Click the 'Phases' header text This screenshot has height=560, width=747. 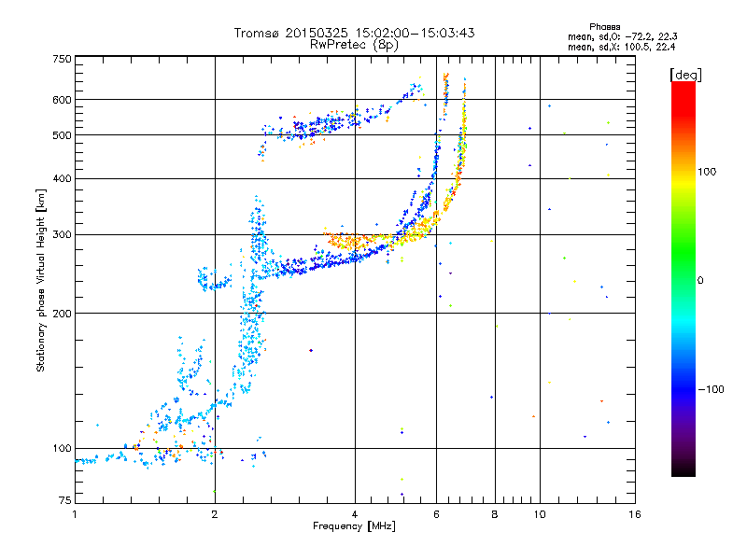pos(604,27)
